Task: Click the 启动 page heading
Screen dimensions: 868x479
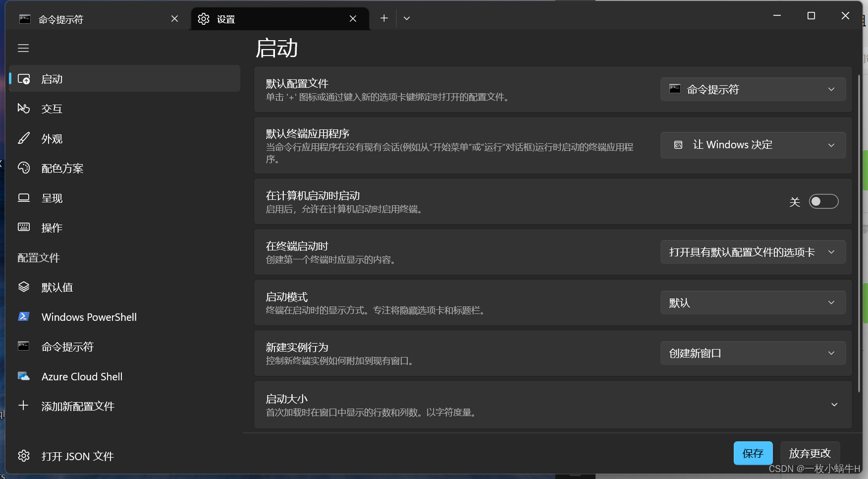Action: tap(276, 48)
